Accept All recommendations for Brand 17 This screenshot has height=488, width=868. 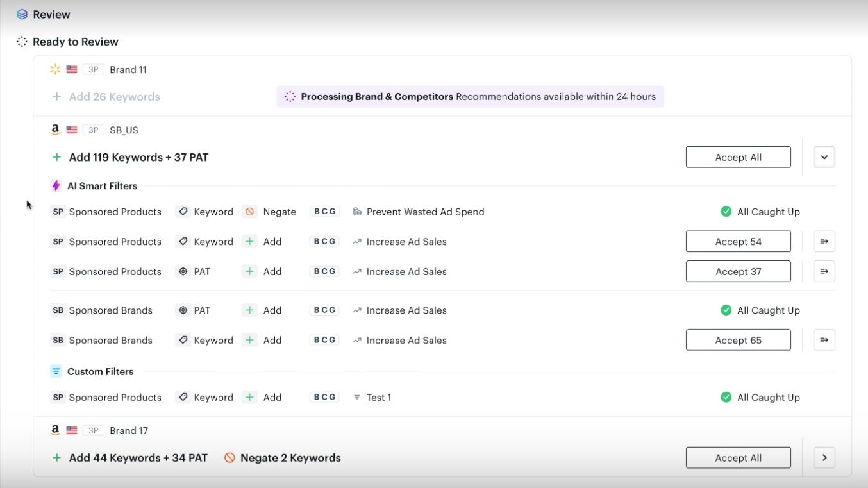coord(739,458)
